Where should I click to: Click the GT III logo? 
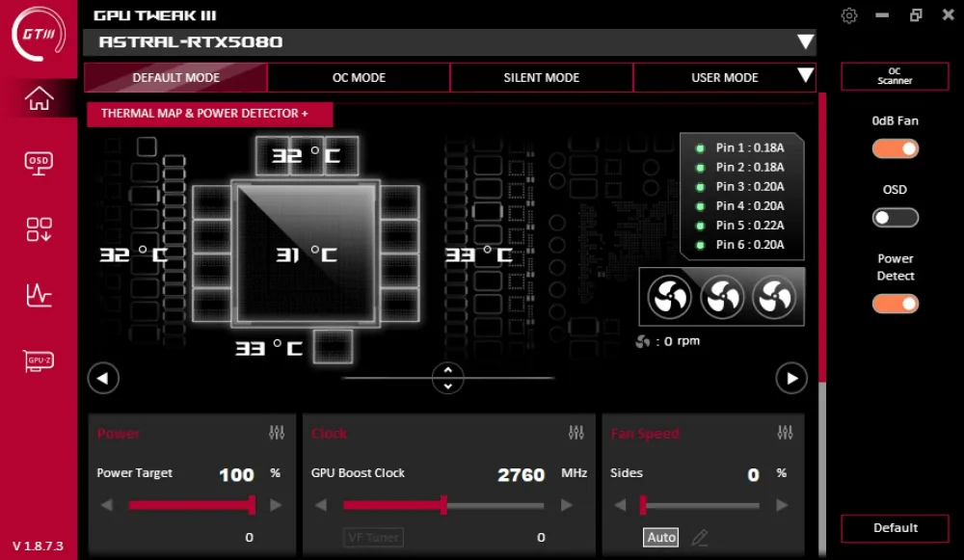(39, 34)
